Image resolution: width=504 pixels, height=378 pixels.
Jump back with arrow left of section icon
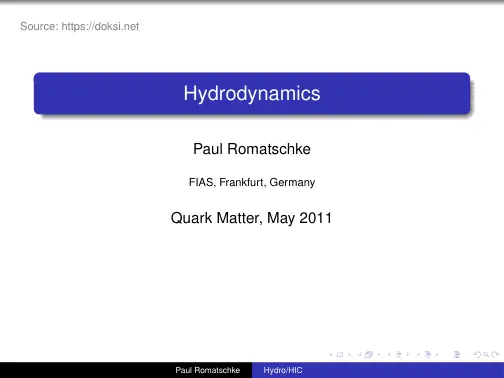[418, 354]
